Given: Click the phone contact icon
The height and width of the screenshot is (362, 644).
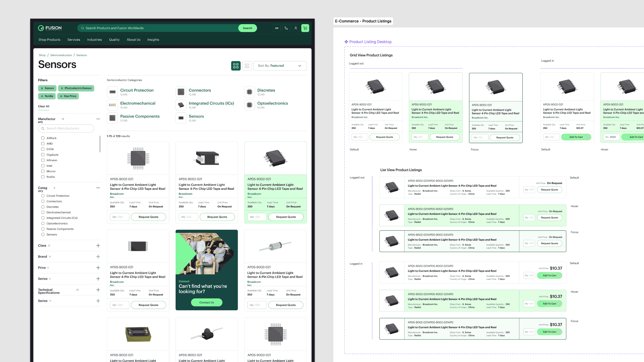Looking at the screenshot, I should point(286,28).
